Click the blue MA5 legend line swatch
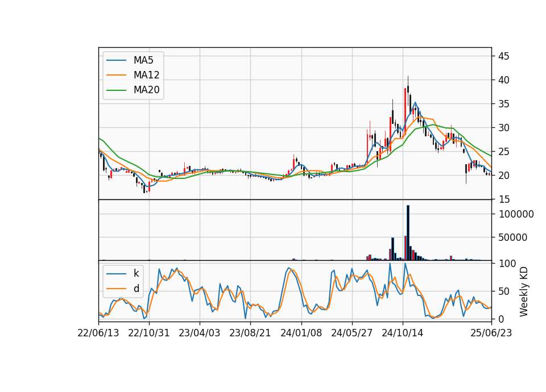546x392 pixels. coord(116,60)
